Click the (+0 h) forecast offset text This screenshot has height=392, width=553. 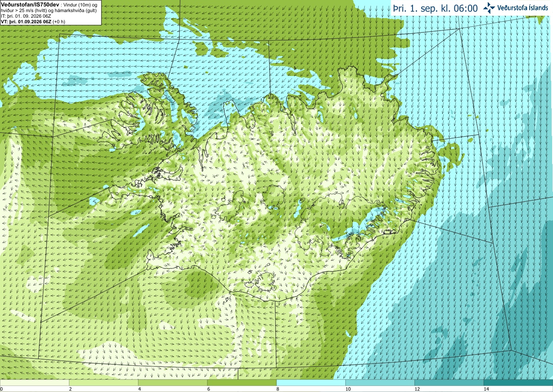(60, 22)
